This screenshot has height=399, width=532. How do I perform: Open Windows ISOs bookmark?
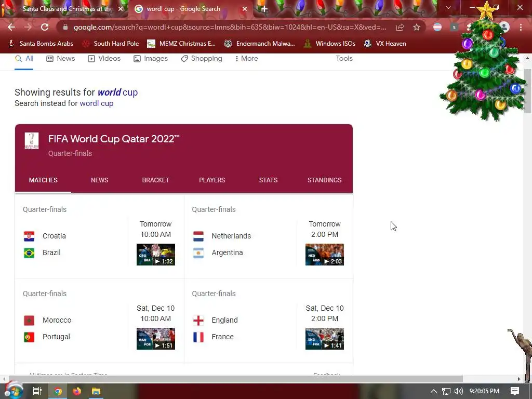coord(329,44)
